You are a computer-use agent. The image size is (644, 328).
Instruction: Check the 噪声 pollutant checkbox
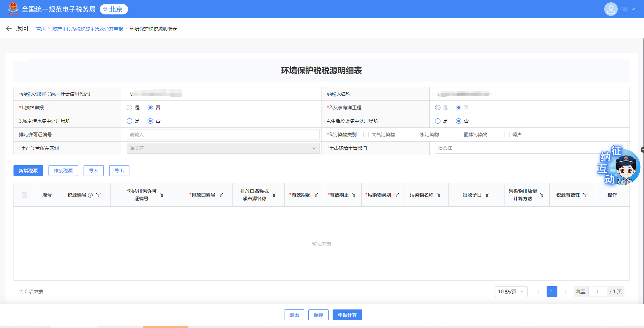(507, 134)
